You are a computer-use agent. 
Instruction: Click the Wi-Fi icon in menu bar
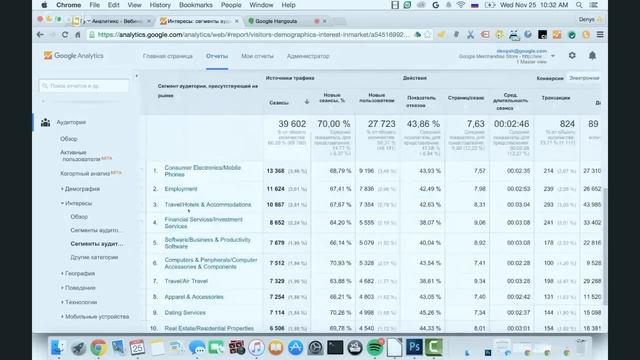(x=461, y=5)
